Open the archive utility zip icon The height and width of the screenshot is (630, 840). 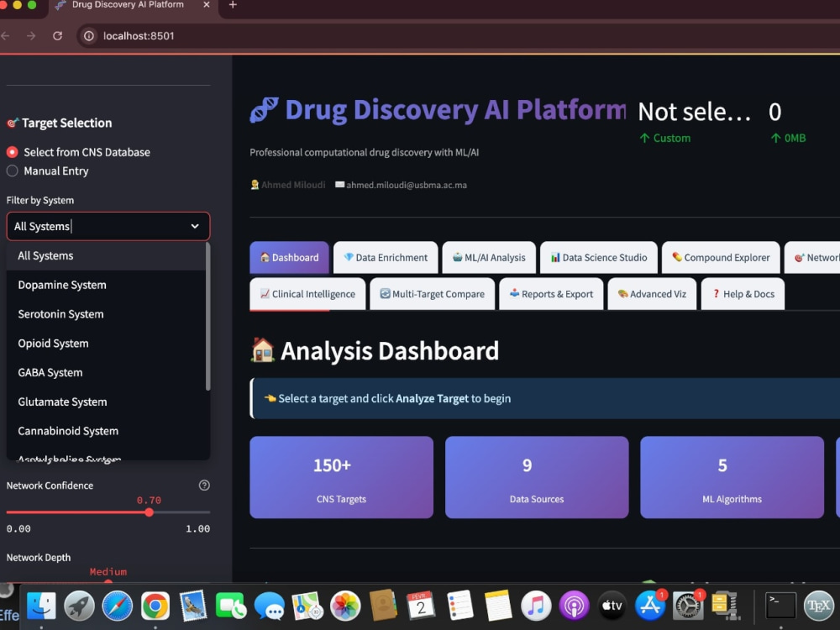[x=725, y=606]
